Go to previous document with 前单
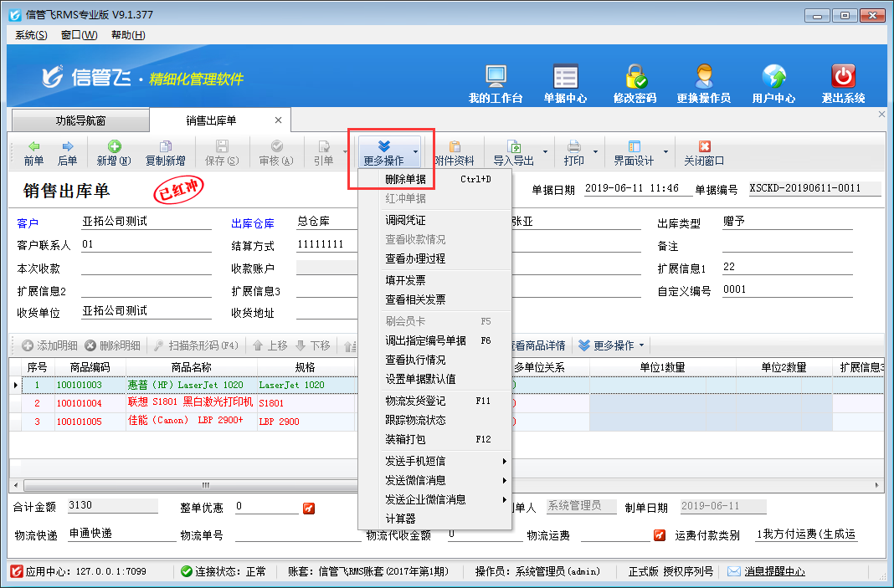 click(33, 152)
